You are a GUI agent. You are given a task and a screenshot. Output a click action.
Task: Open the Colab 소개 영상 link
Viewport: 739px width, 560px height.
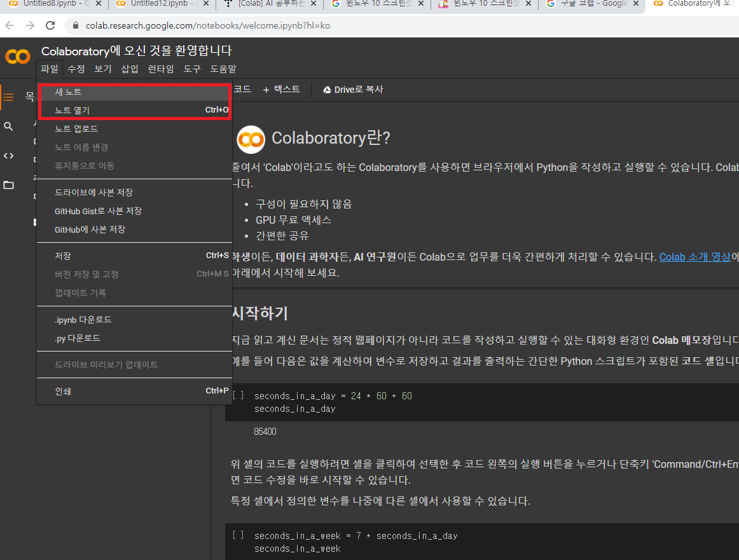pyautogui.click(x=694, y=257)
